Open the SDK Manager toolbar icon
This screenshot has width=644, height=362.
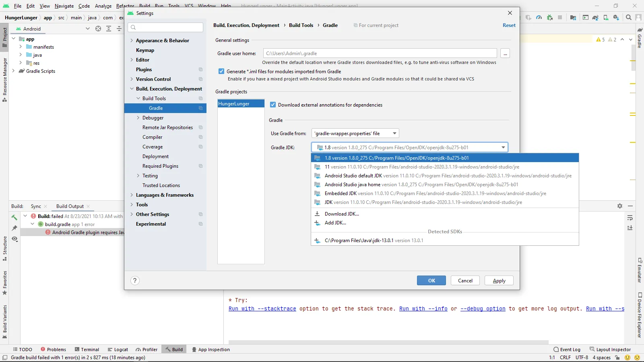616,18
